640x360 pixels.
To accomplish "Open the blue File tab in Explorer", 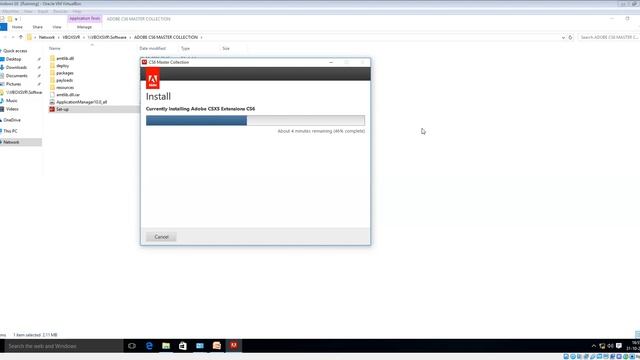I will pos(4,27).
